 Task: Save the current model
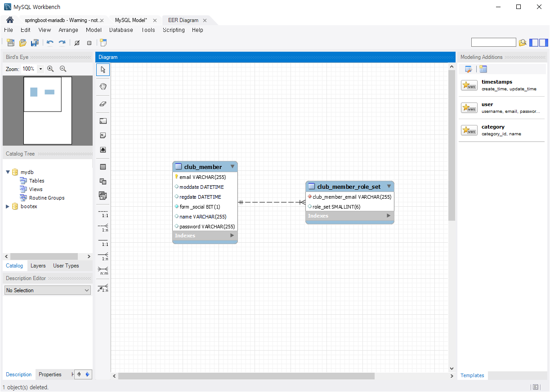click(x=35, y=43)
